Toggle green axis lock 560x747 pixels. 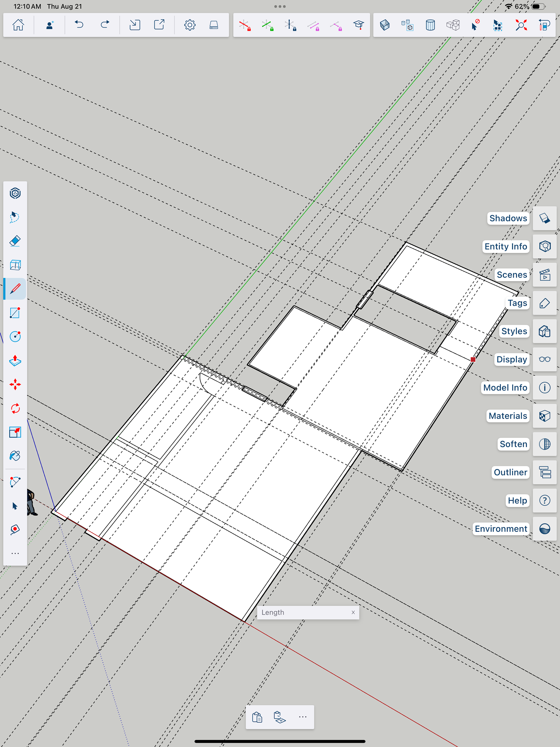pos(267,25)
